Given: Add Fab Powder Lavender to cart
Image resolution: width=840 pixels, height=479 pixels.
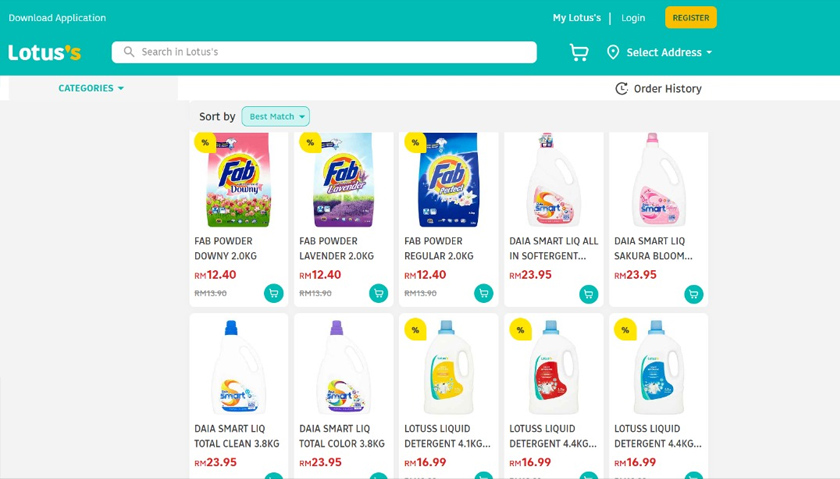Looking at the screenshot, I should coord(378,293).
